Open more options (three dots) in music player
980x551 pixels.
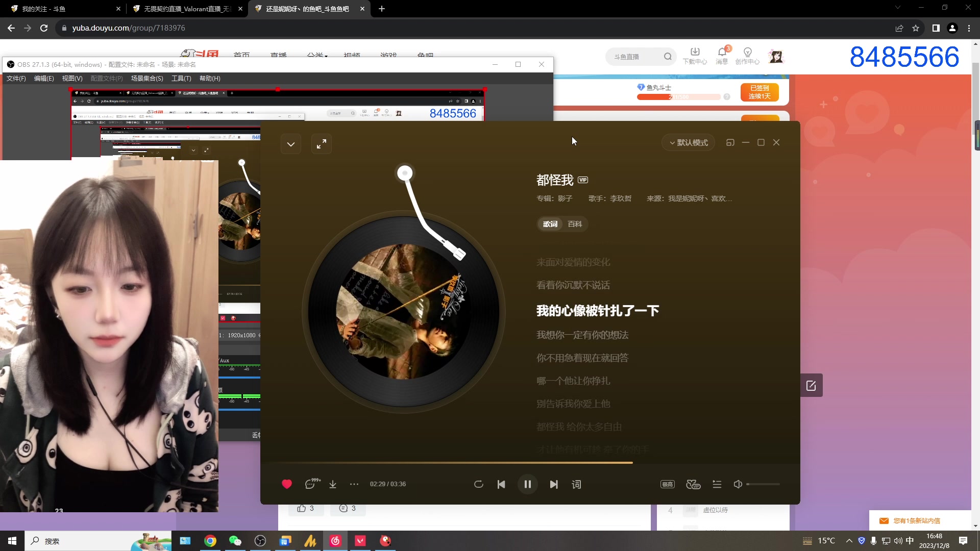[x=354, y=484]
